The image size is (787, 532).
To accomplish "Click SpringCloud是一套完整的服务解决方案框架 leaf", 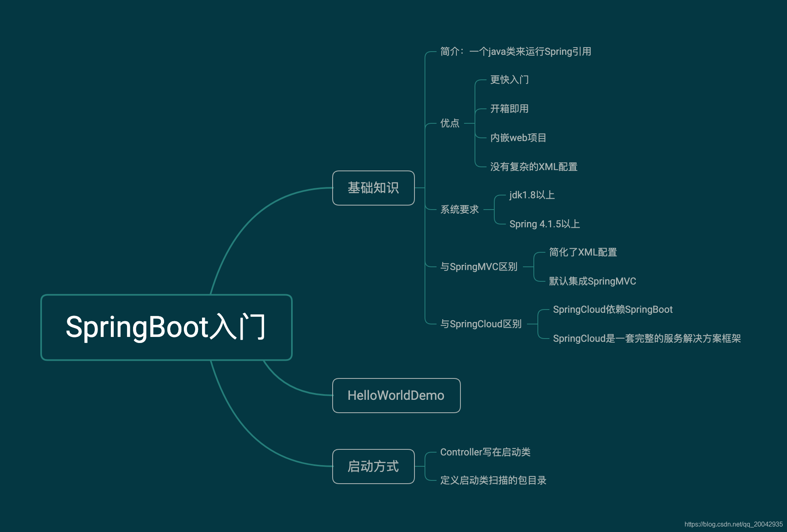I will point(647,339).
